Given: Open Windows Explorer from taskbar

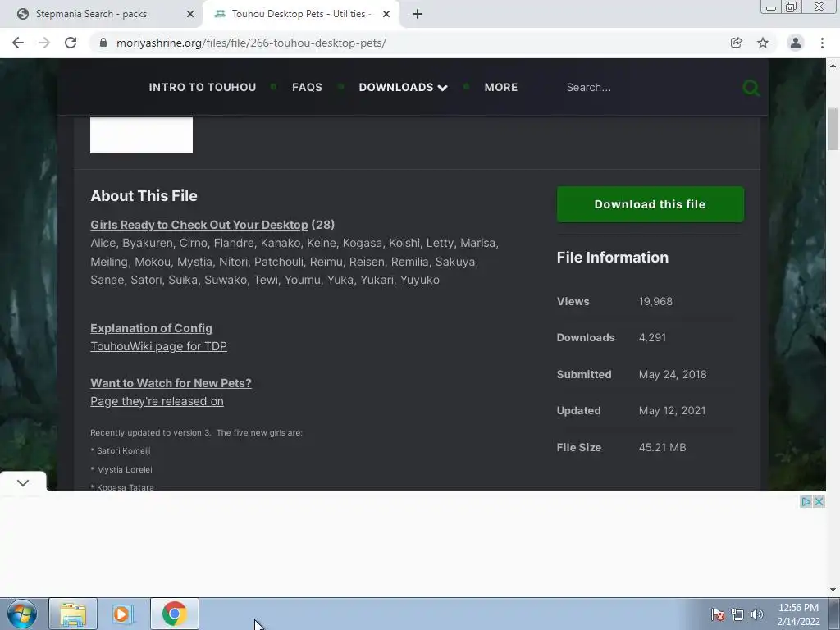Looking at the screenshot, I should click(73, 614).
